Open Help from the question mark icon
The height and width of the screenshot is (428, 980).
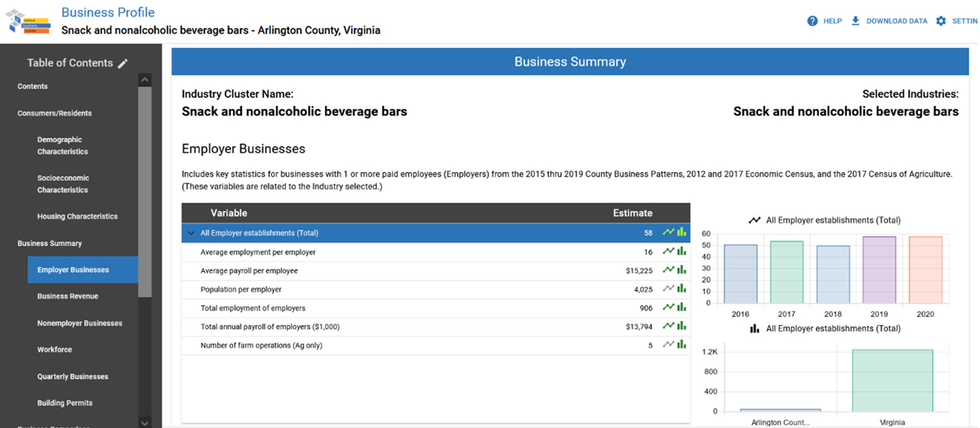pos(813,21)
